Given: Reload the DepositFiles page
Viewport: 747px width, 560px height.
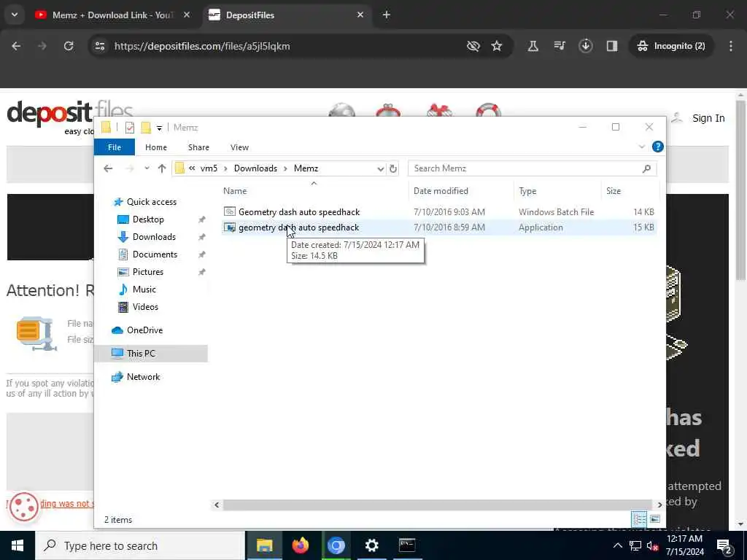Looking at the screenshot, I should 69,46.
